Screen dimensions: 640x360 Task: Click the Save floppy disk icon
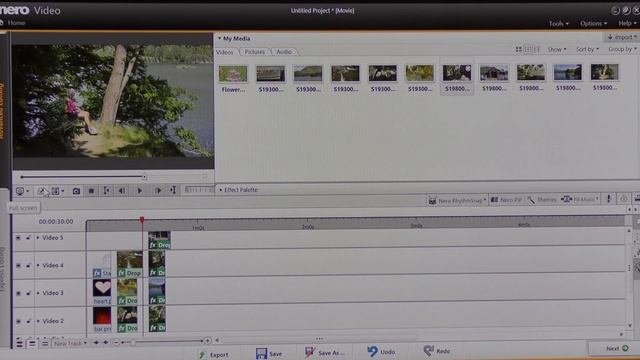tap(261, 353)
